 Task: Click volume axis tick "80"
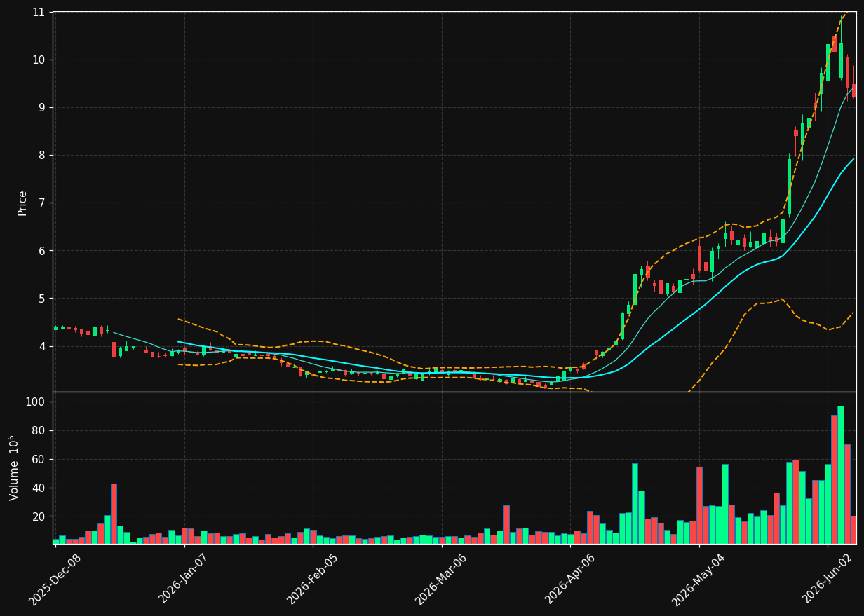(38, 430)
